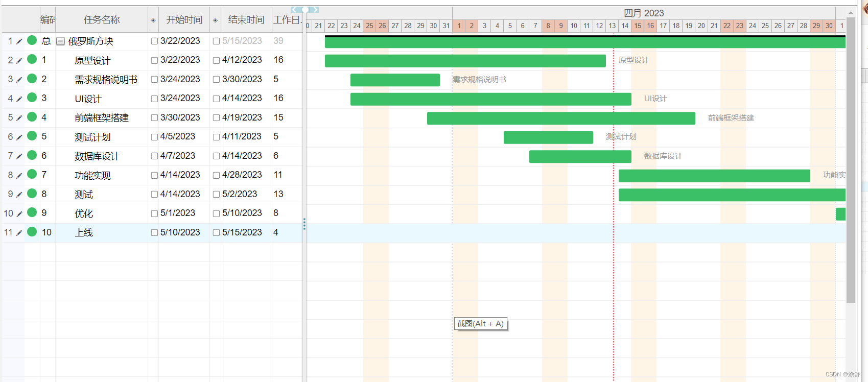Select the 上线 task name cell

pos(102,233)
